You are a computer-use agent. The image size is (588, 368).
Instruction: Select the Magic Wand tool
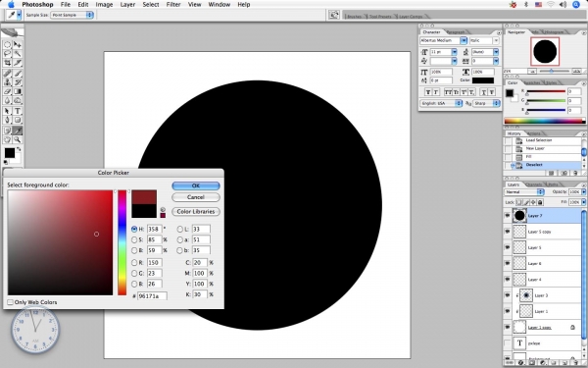point(18,54)
